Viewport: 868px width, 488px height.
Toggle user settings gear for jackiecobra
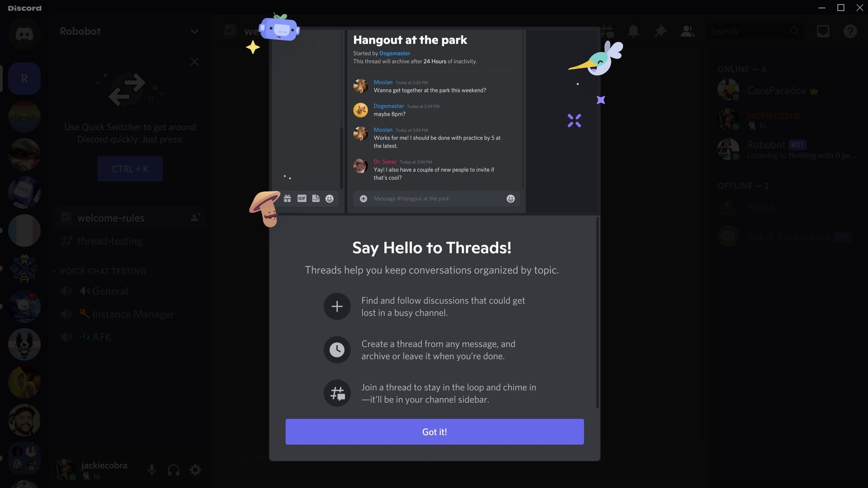[x=196, y=470]
